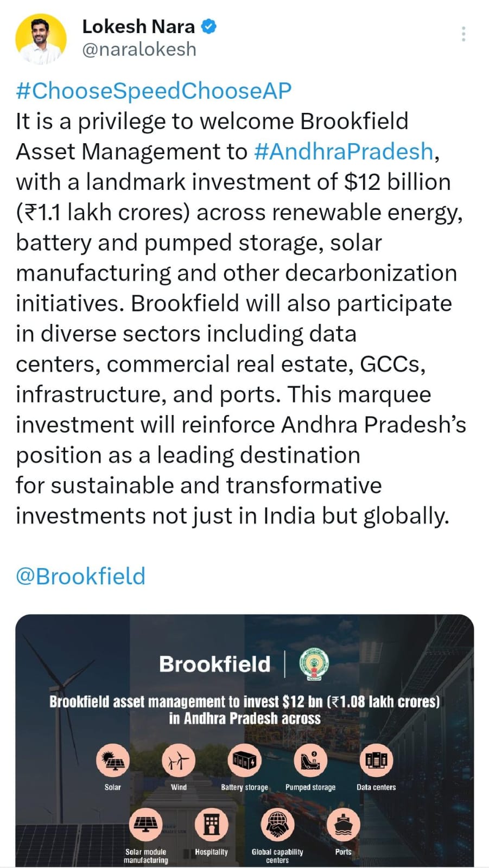Screen dimensions: 489x868
Task: Open the @naralokesh handle
Action: tap(139, 49)
